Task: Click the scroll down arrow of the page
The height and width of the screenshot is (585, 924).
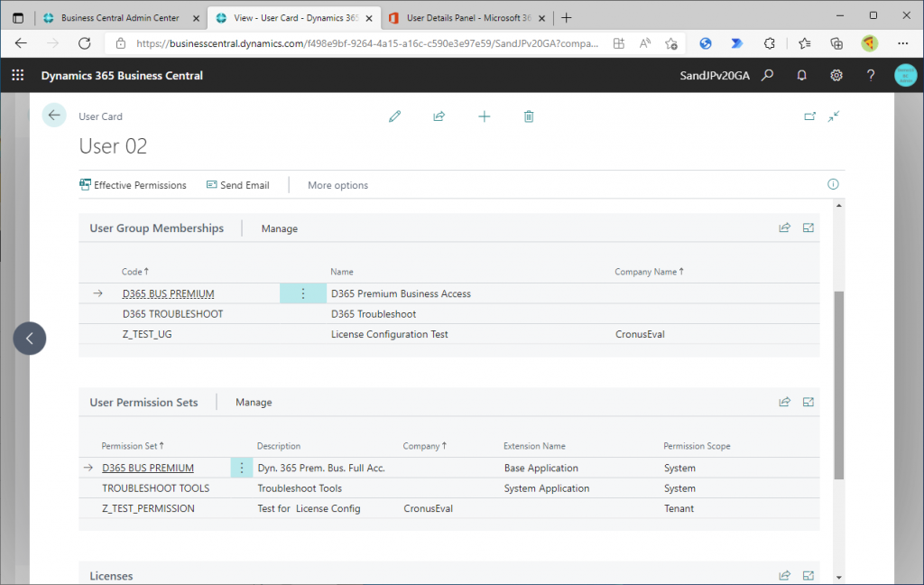Action: 838,578
